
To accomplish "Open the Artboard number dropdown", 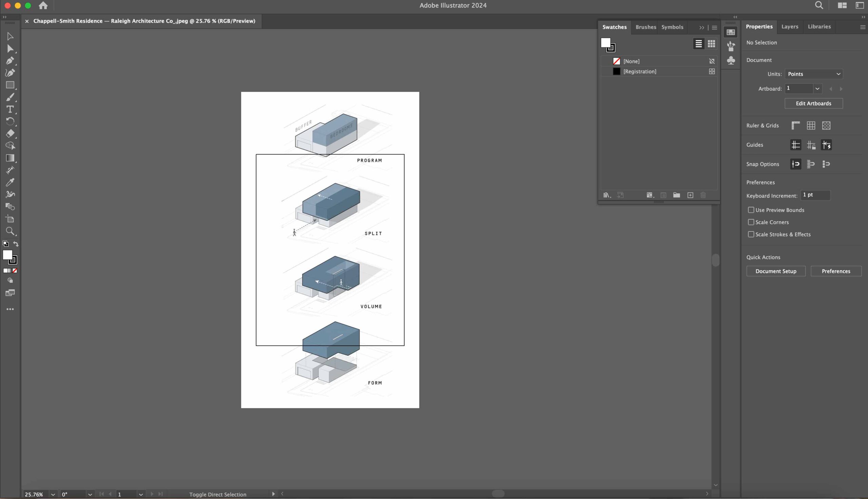I will click(817, 88).
